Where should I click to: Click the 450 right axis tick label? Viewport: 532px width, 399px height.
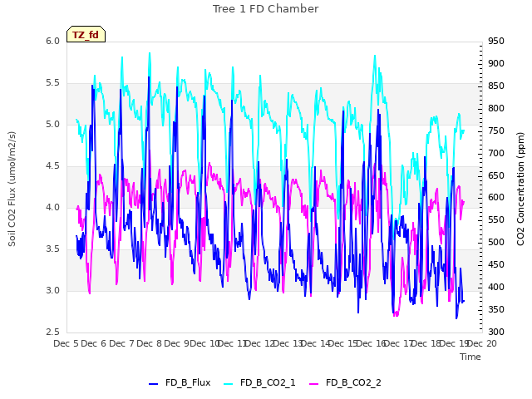point(496,264)
